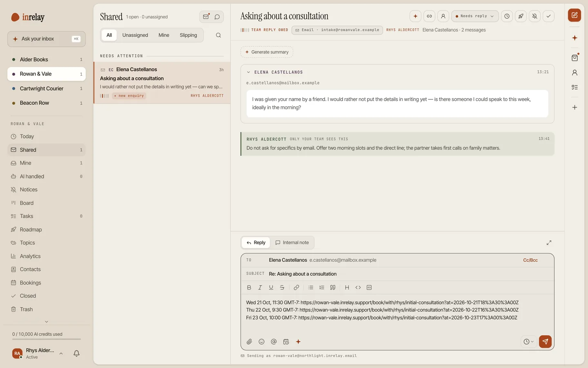Open the compose new message button
Viewport: 588px width, 368px height.
[574, 15]
